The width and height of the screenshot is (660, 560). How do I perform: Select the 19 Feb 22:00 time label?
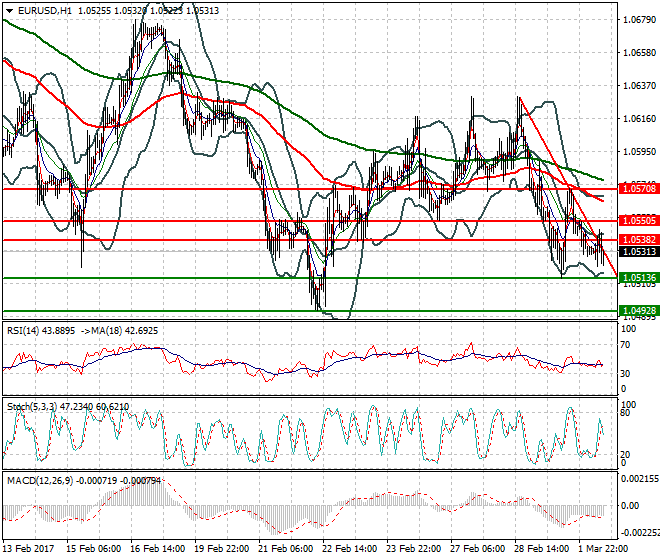pyautogui.click(x=221, y=549)
